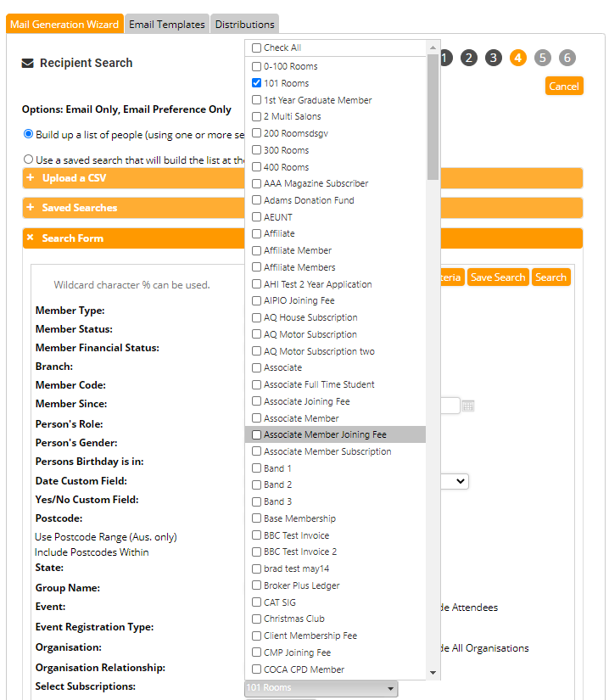Expand the Saved Searches section
The height and width of the screenshot is (700, 609).
click(x=80, y=208)
